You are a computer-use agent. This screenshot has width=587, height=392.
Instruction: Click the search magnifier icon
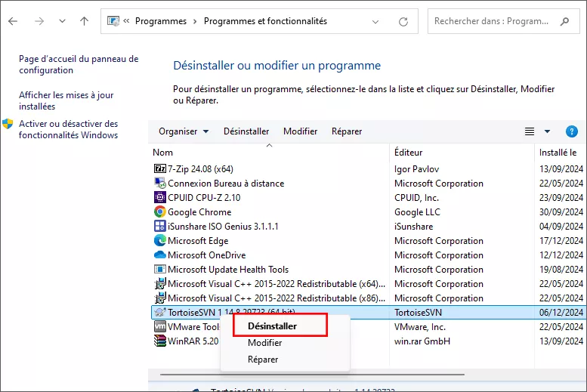(x=564, y=21)
